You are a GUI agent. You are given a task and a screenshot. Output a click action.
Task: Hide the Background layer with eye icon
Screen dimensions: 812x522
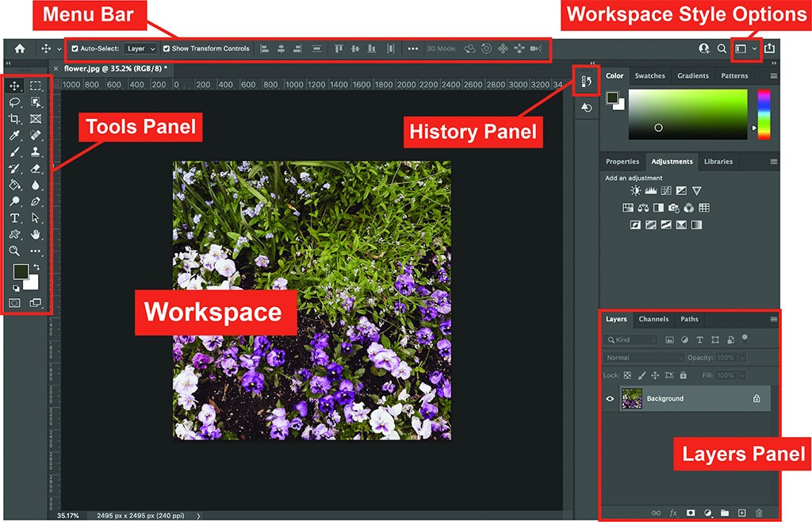[x=610, y=398]
